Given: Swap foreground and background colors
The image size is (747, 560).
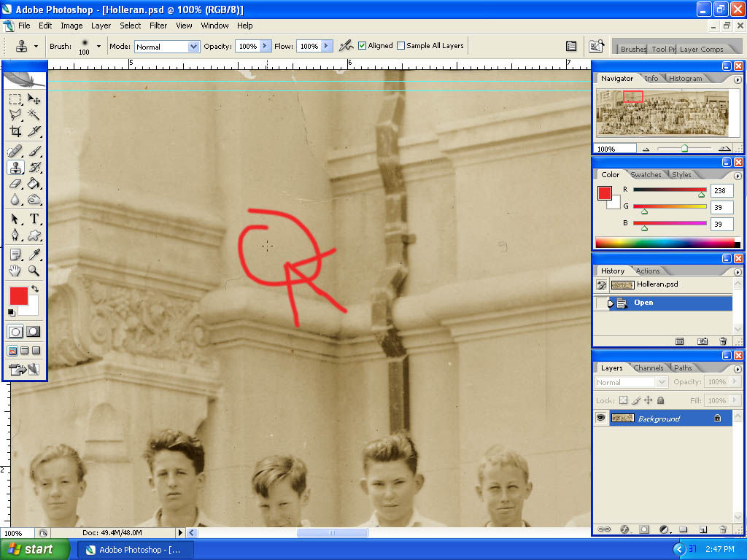Looking at the screenshot, I should point(34,289).
